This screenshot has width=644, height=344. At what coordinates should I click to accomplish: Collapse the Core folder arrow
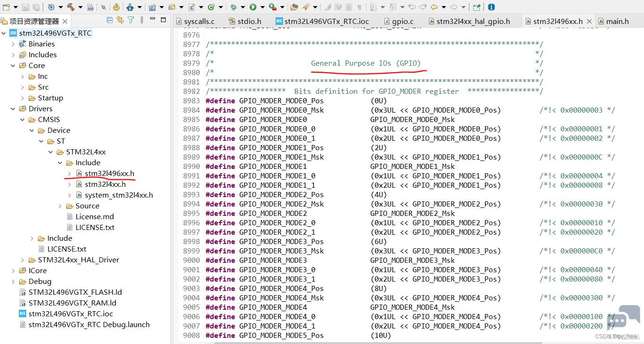point(13,65)
